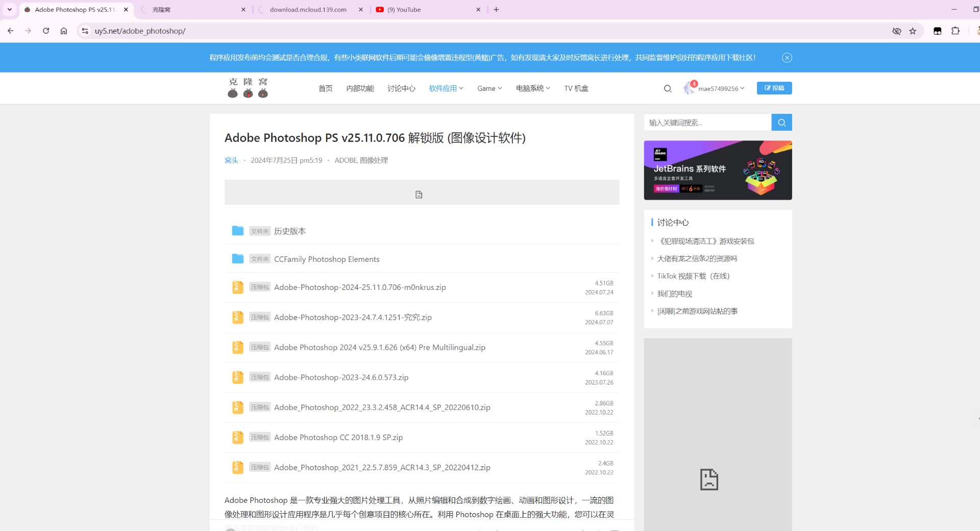
Task: Open the mae57499256 user dropdown
Action: (721, 88)
